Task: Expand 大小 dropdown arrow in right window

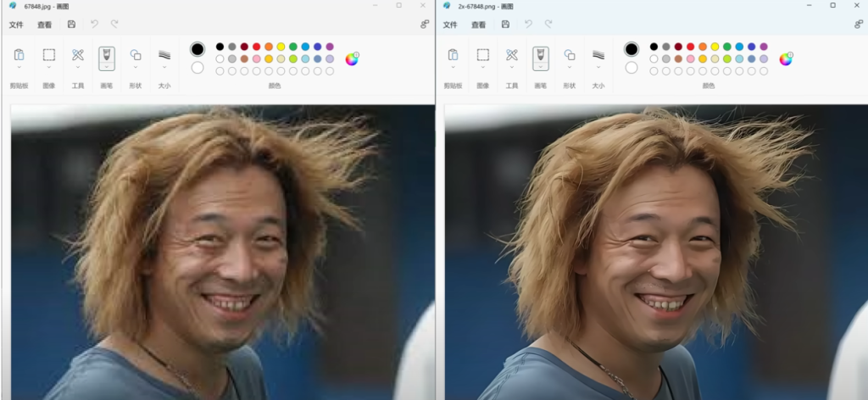Action: [598, 67]
